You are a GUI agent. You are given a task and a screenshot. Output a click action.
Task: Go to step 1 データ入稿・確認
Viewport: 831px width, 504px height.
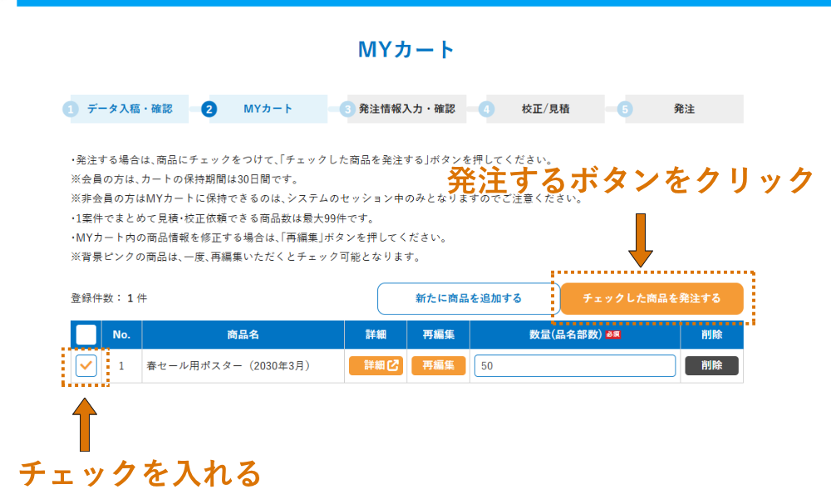(130, 109)
